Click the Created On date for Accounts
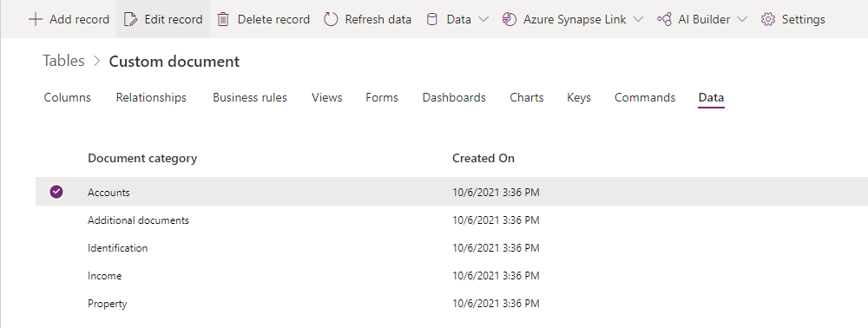This screenshot has height=328, width=868. [496, 193]
